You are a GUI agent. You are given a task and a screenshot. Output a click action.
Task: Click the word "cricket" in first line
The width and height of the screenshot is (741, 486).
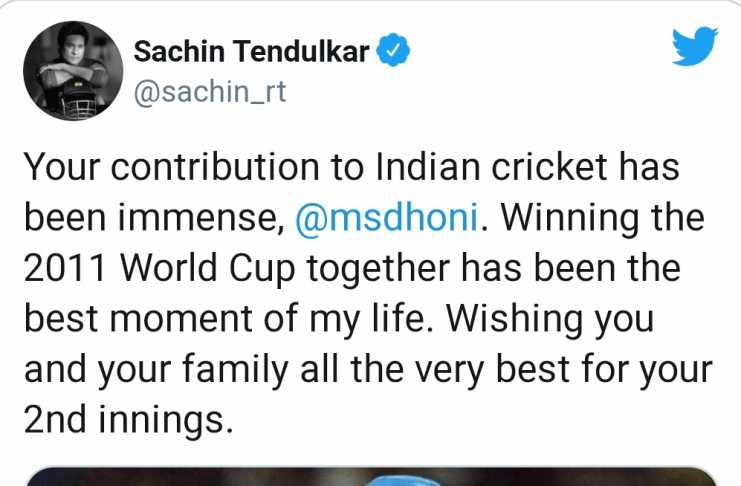coord(549,167)
